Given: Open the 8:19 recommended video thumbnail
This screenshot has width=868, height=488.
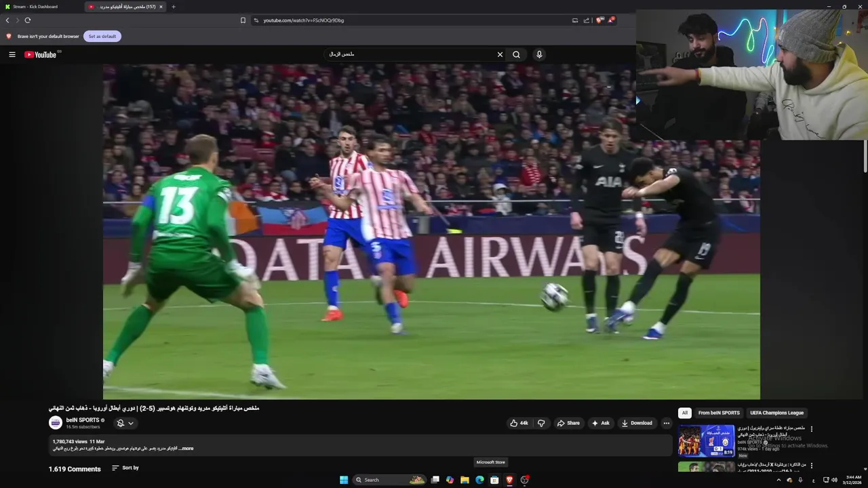Looking at the screenshot, I should point(706,441).
